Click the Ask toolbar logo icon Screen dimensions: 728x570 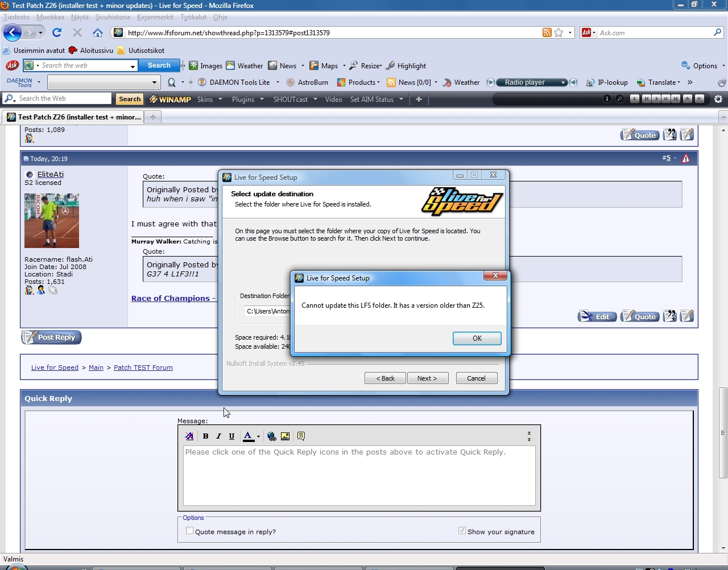pyautogui.click(x=12, y=65)
